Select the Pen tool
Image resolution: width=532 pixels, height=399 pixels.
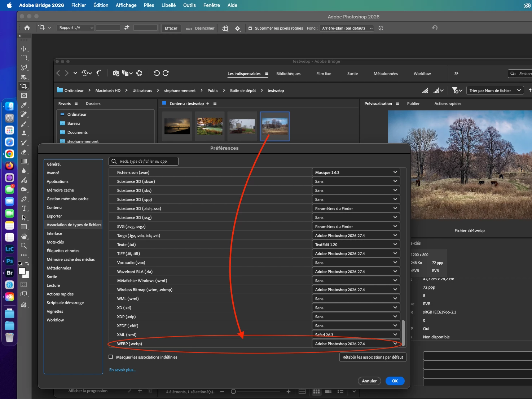pyautogui.click(x=24, y=199)
